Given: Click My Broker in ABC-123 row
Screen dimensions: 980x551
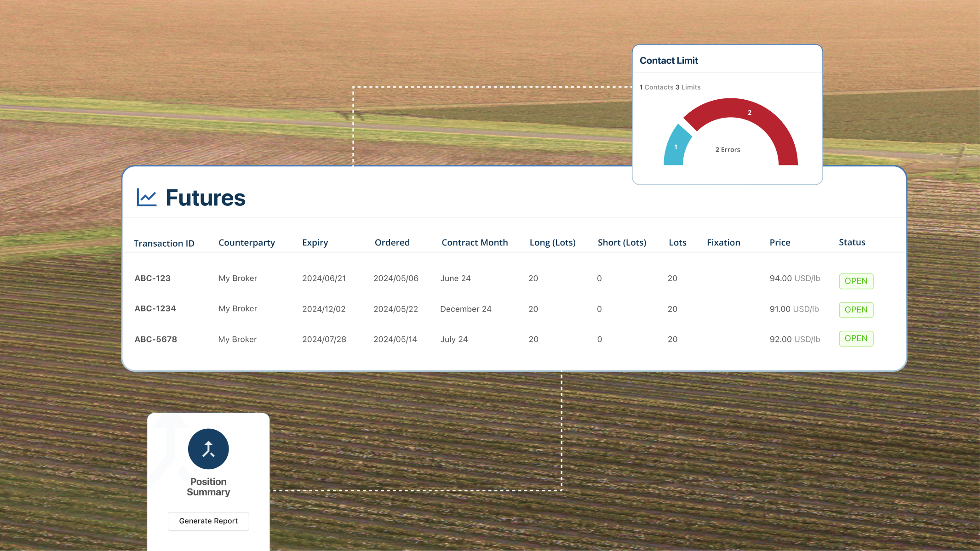Looking at the screenshot, I should point(238,278).
